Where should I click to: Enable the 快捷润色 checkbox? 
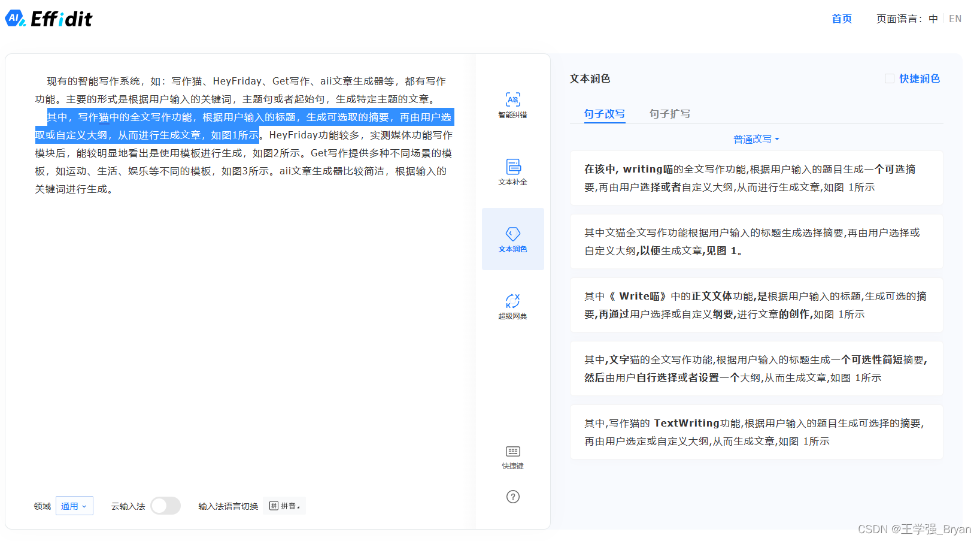pyautogui.click(x=889, y=78)
